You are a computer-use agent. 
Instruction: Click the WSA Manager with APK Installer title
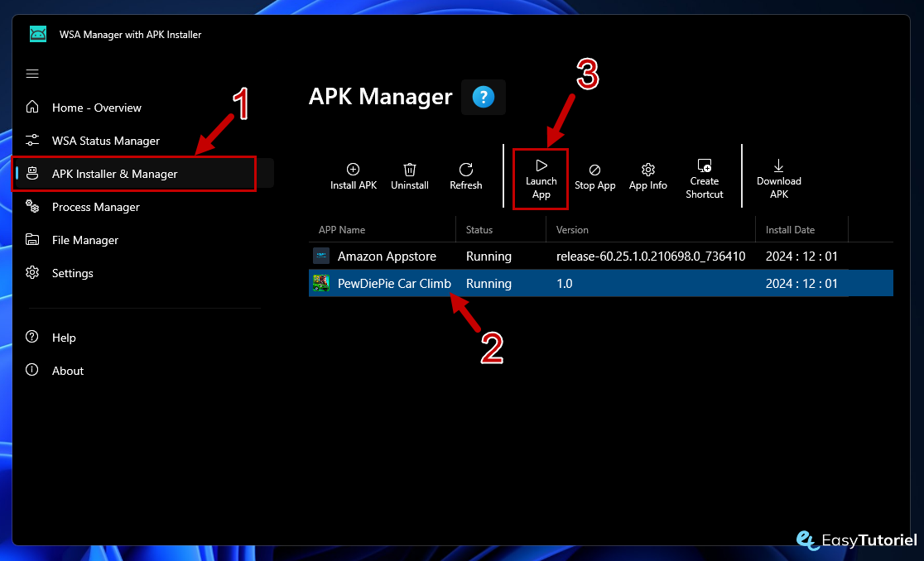pos(130,35)
